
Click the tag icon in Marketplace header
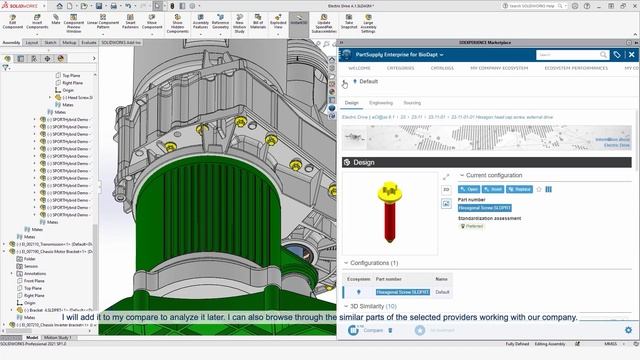pos(617,55)
